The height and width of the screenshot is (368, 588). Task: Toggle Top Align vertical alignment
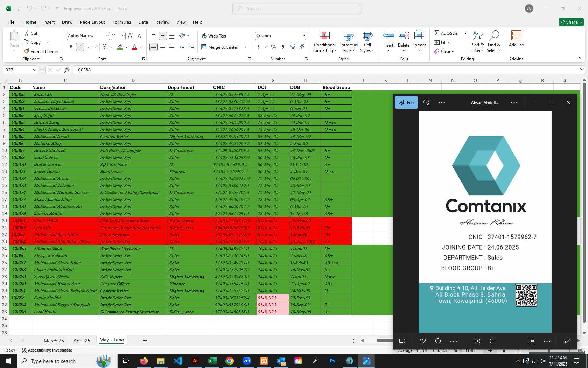153,36
